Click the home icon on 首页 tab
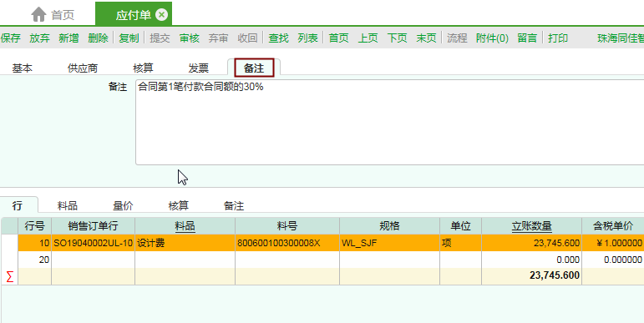 point(38,15)
